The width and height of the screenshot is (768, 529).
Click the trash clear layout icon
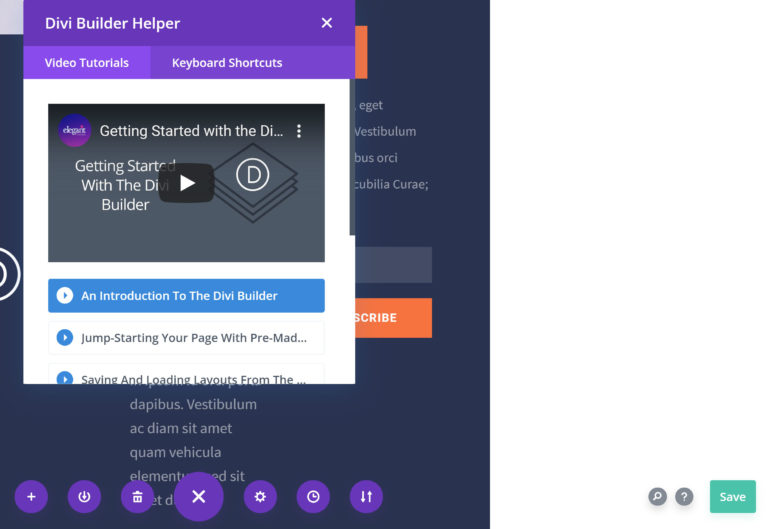[x=138, y=497]
